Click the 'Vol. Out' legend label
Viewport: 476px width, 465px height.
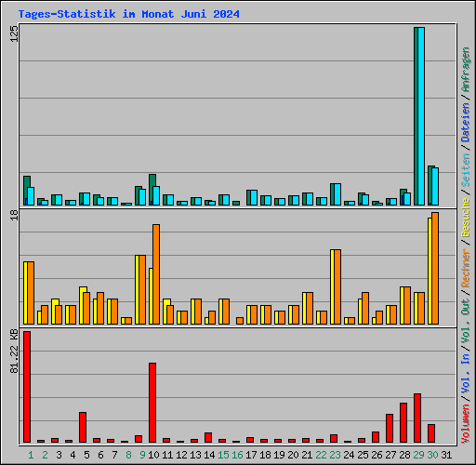(x=465, y=321)
